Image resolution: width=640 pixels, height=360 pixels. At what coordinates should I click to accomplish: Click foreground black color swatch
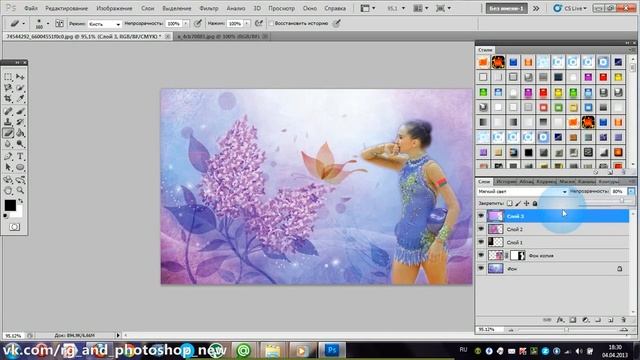click(x=10, y=205)
